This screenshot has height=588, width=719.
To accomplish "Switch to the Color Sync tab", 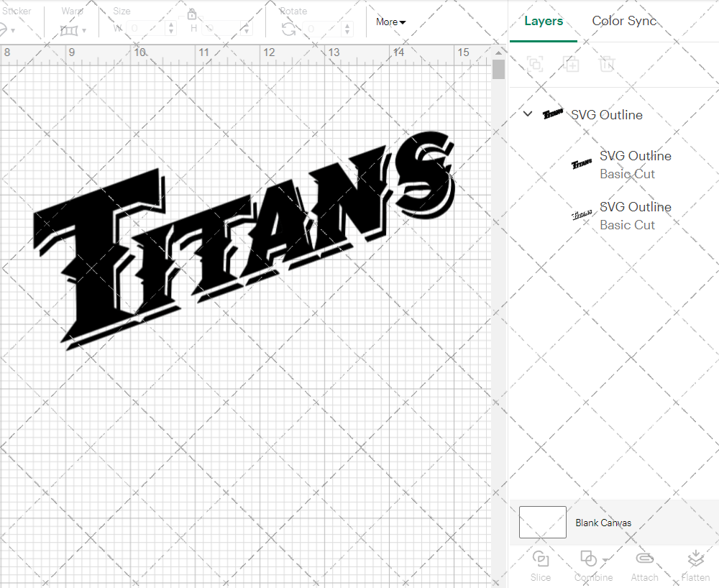I will click(x=624, y=21).
